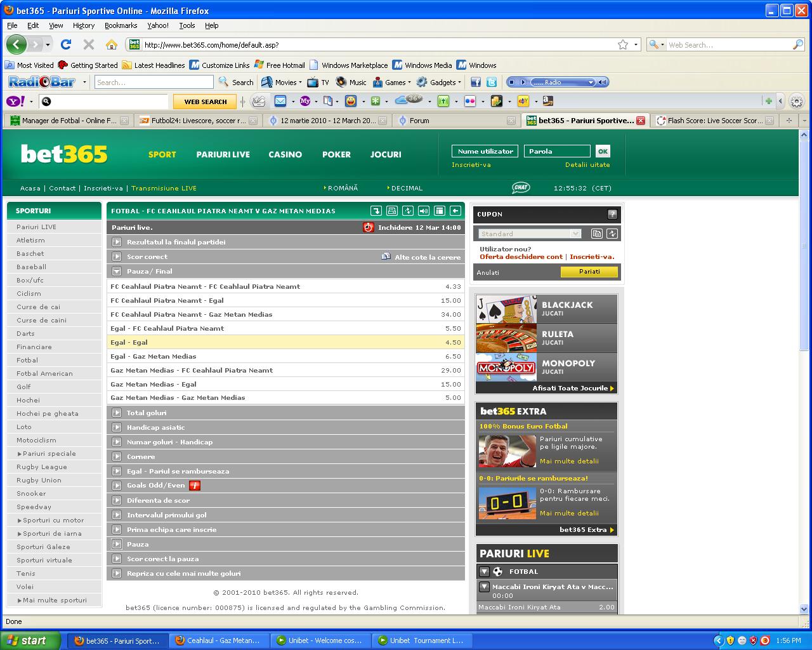Expand the Handicap asiatic market
812x650 pixels.
117,427
